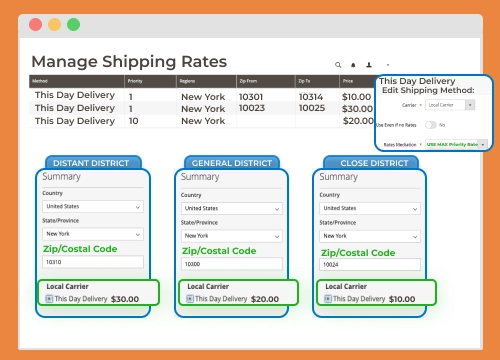Screen dimensions: 500x360
Task: Click the $20.00 price in the rates table
Action: [358, 121]
